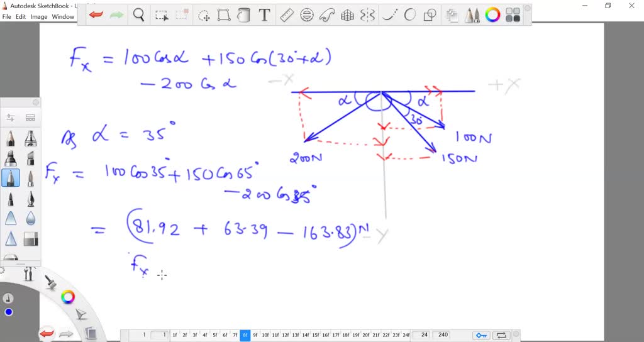Open the tools icon in lagoon
This screenshot has width=644, height=342.
pyautogui.click(x=28, y=273)
